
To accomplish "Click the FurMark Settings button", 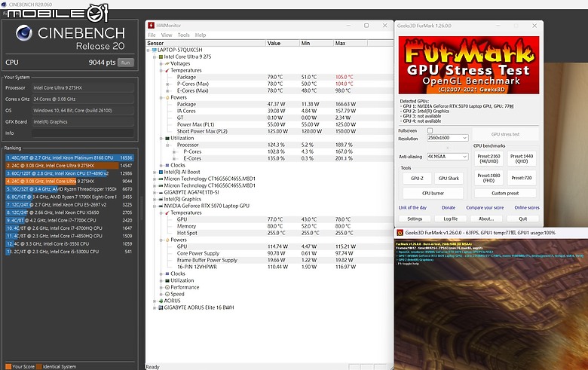I will [x=415, y=219].
